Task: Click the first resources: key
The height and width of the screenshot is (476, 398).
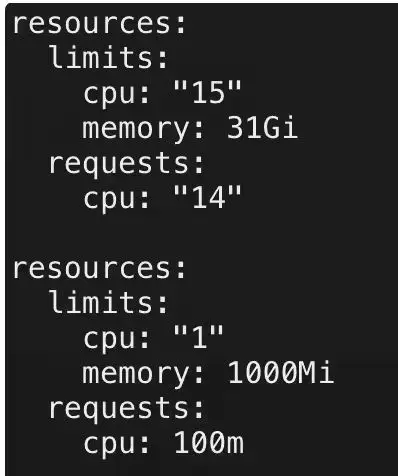Action: coord(99,24)
